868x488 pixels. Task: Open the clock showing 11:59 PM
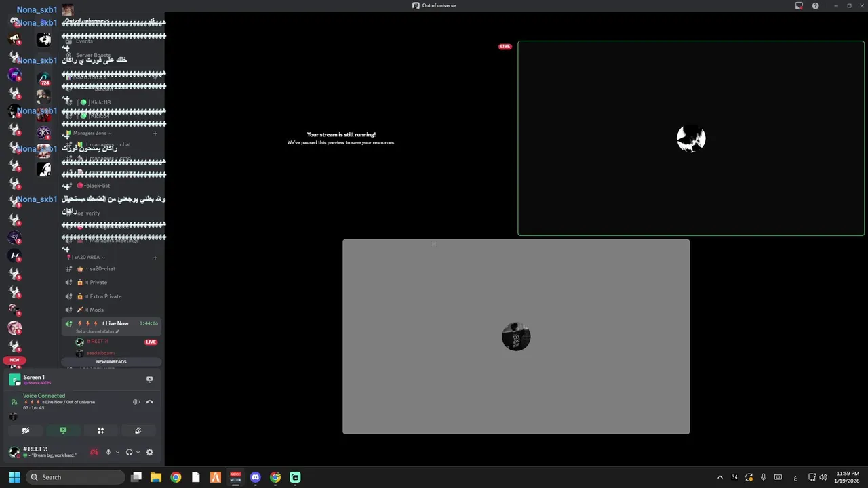pyautogui.click(x=848, y=477)
